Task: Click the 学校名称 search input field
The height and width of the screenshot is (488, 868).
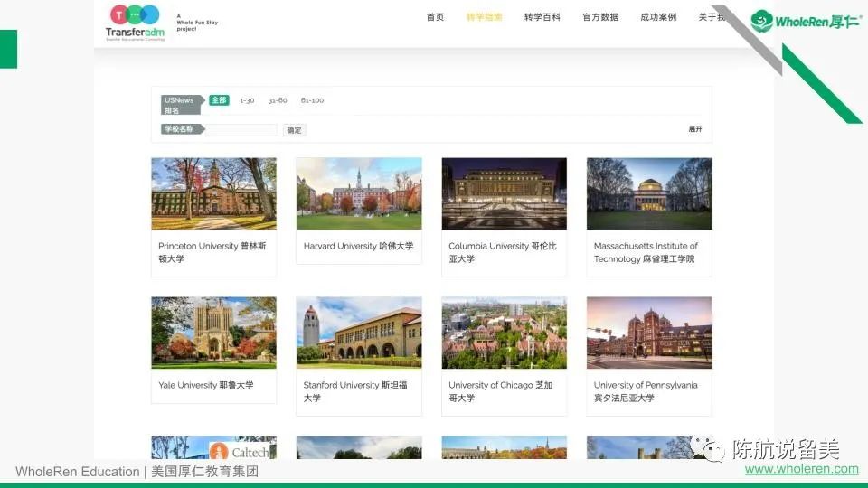Action: point(241,130)
